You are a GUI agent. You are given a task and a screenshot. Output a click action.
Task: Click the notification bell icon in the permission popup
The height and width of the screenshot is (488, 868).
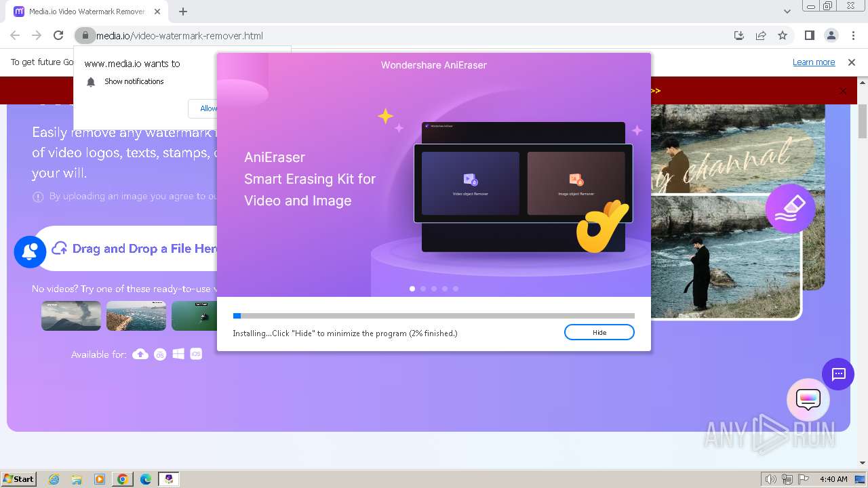pyautogui.click(x=91, y=82)
